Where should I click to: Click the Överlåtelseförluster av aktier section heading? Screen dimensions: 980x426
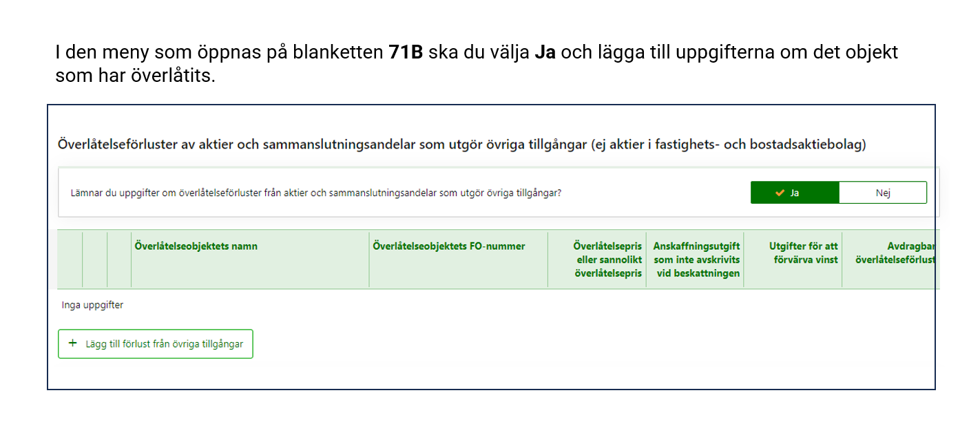[x=461, y=145]
